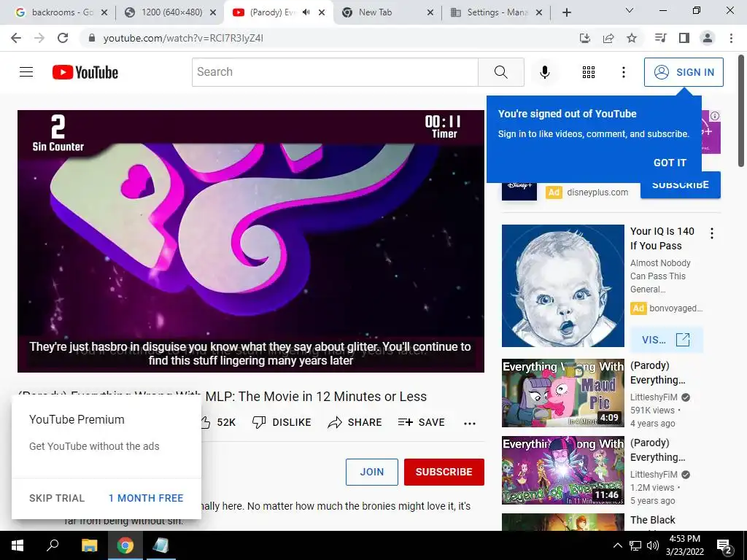This screenshot has height=560, width=747.
Task: Dismiss signed-out popup with GOT IT
Action: [x=670, y=163]
